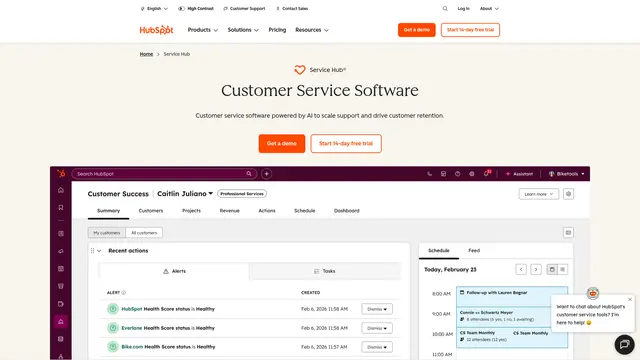Open the Assistant button in app header
Viewport: 640px width, 360px height.
519,174
